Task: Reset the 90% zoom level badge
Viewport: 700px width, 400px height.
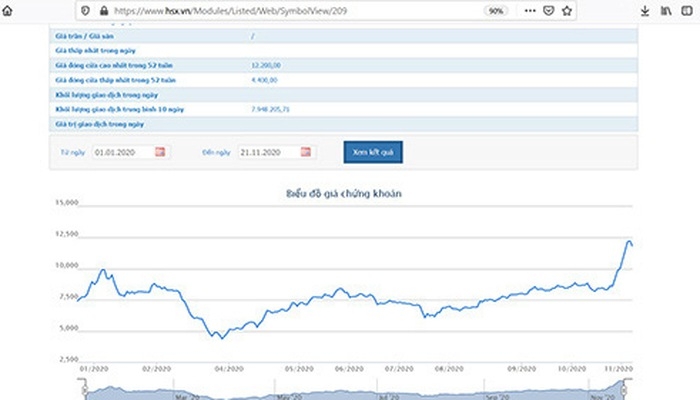Action: pyautogui.click(x=496, y=11)
